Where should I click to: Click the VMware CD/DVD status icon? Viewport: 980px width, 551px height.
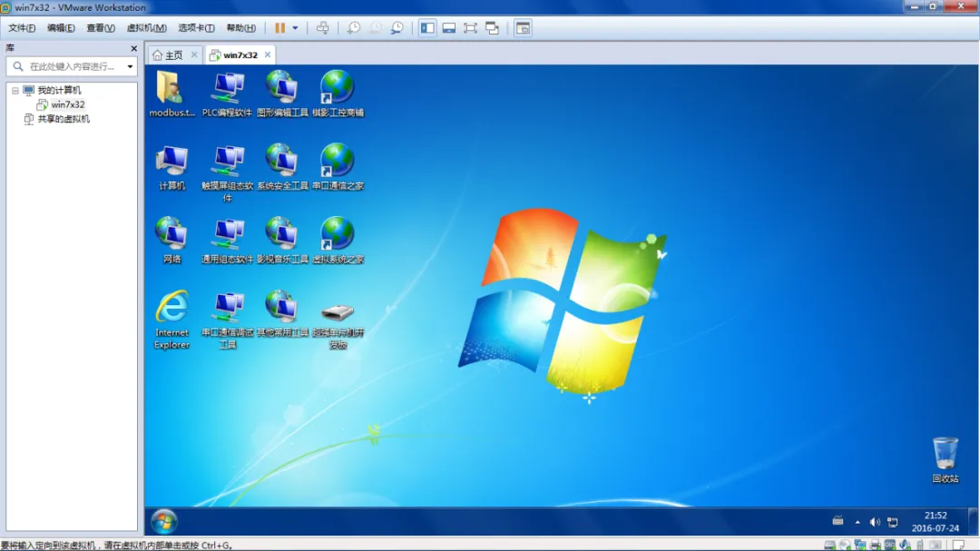click(x=845, y=546)
